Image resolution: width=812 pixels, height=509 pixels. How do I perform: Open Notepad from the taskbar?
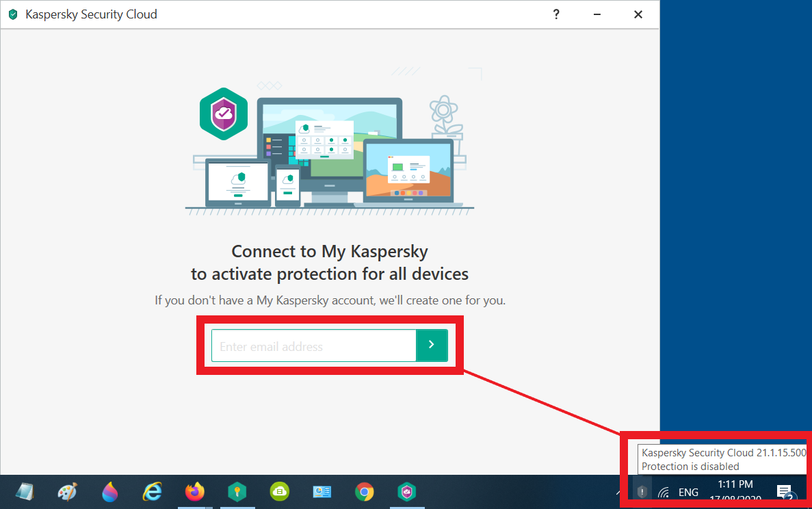tap(25, 492)
